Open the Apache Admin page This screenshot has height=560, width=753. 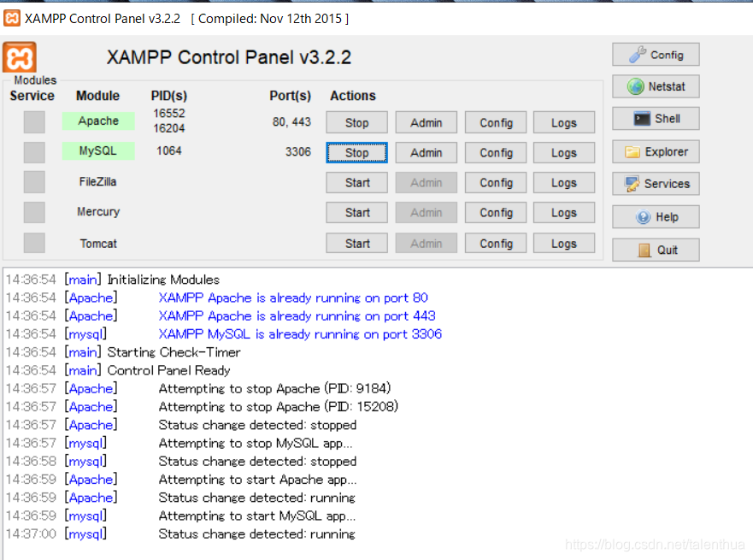click(426, 121)
